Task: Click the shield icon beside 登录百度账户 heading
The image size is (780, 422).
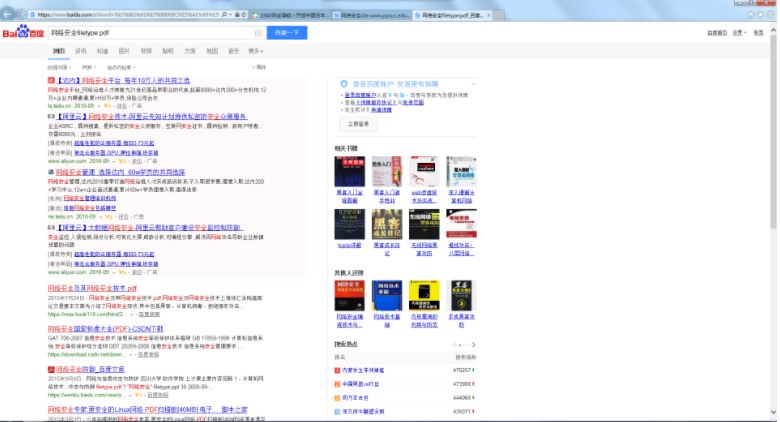Action: [x=344, y=84]
